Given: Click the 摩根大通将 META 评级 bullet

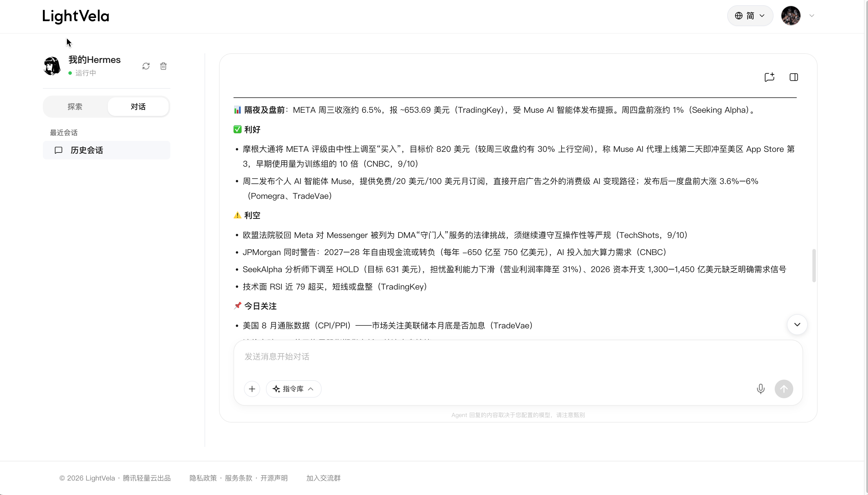Looking at the screenshot, I should pyautogui.click(x=518, y=156).
